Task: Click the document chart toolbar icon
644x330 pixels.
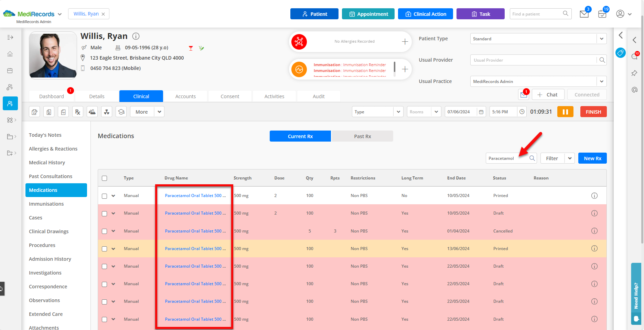Action: [63, 112]
